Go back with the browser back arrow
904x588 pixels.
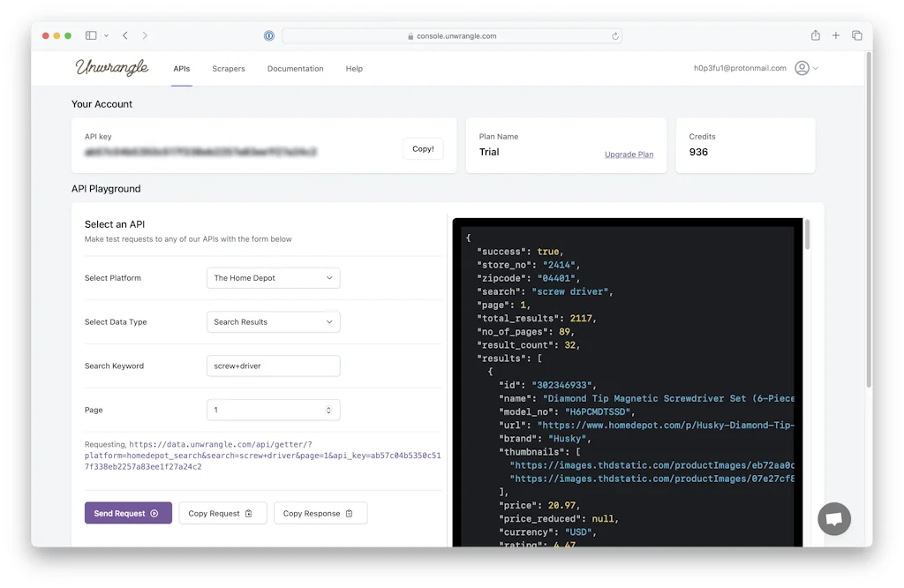click(125, 35)
